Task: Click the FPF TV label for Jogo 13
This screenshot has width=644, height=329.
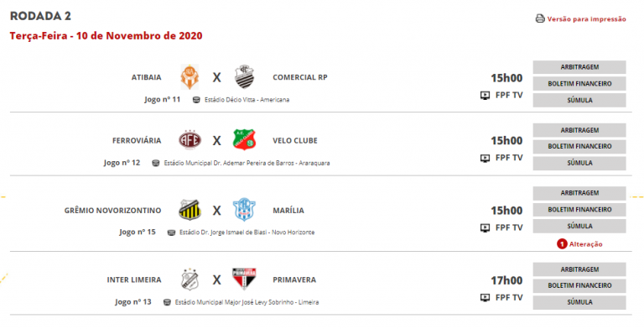Action: 509,297
